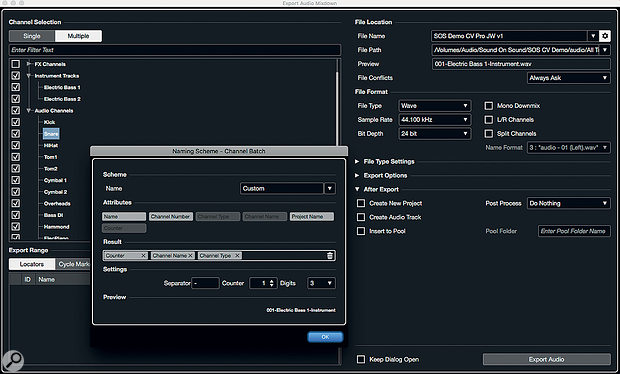The height and width of the screenshot is (374, 620).
Task: Open the Digits dropdown
Action: tap(321, 283)
